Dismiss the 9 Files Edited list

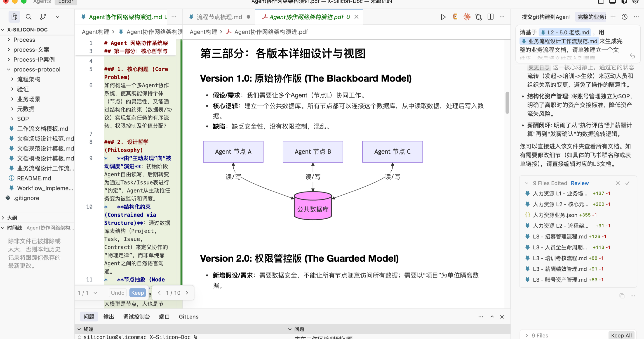[618, 183]
